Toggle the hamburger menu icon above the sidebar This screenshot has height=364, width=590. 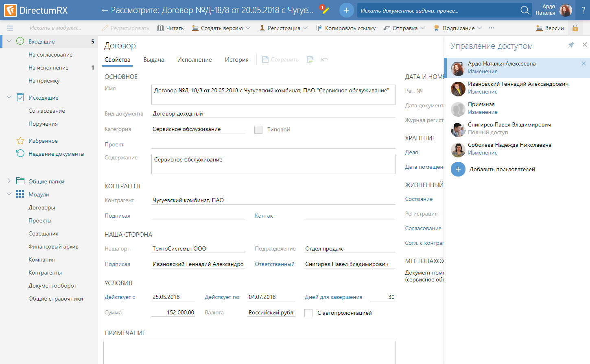[10, 28]
